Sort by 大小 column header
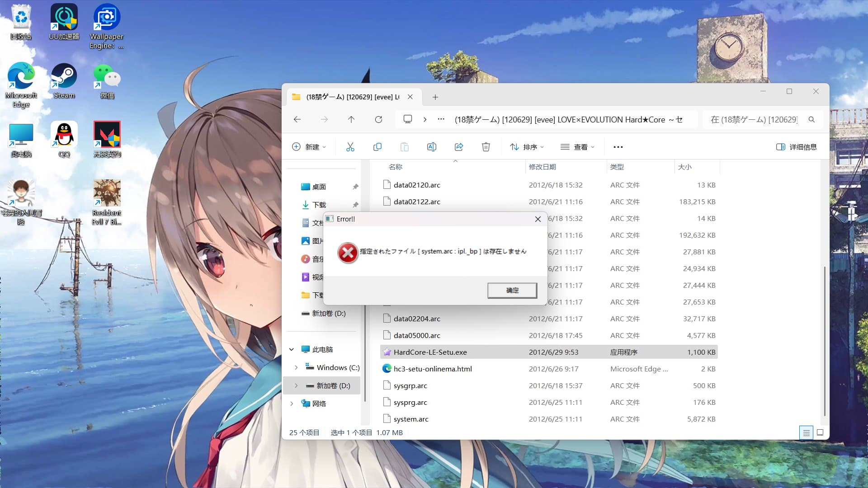Viewport: 868px width, 488px height. pyautogui.click(x=685, y=167)
